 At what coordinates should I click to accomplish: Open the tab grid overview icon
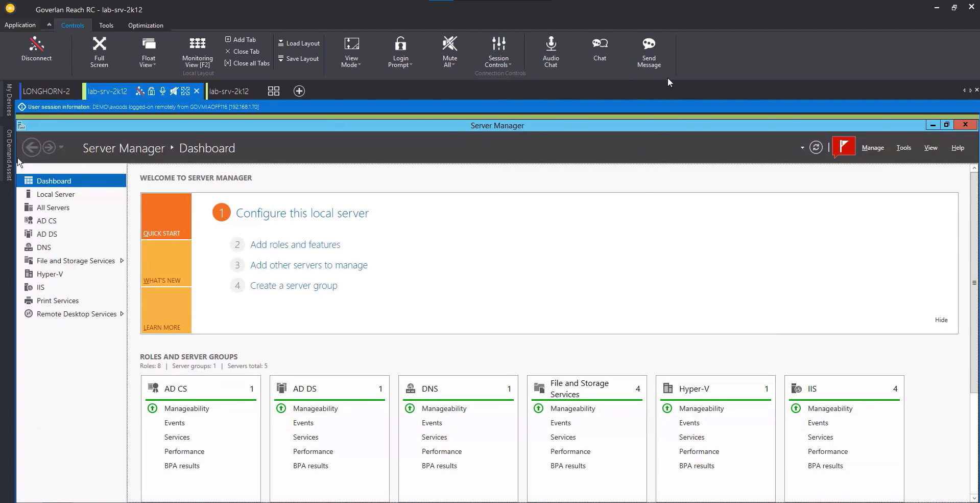point(274,91)
